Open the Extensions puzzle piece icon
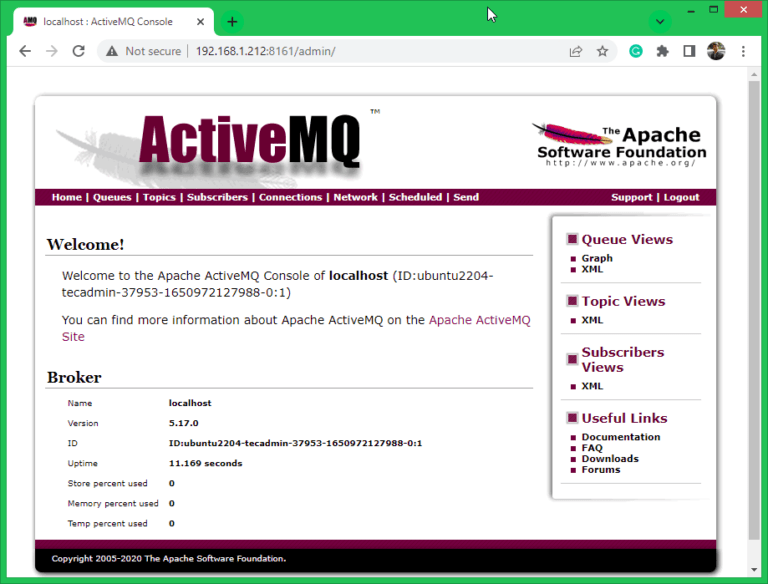 coord(662,51)
